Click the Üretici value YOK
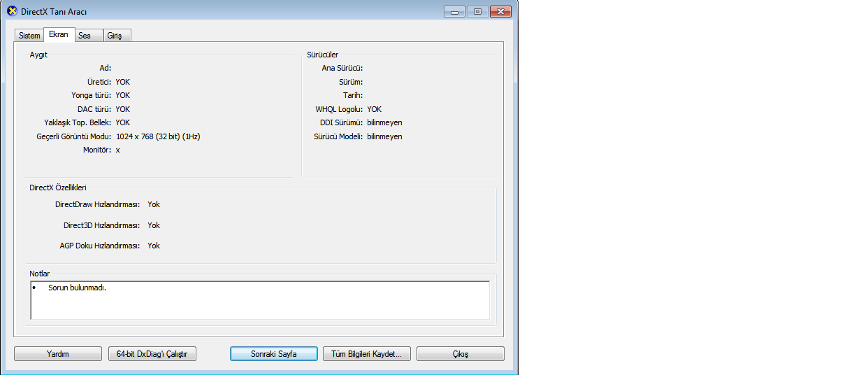868x389 pixels. click(123, 82)
